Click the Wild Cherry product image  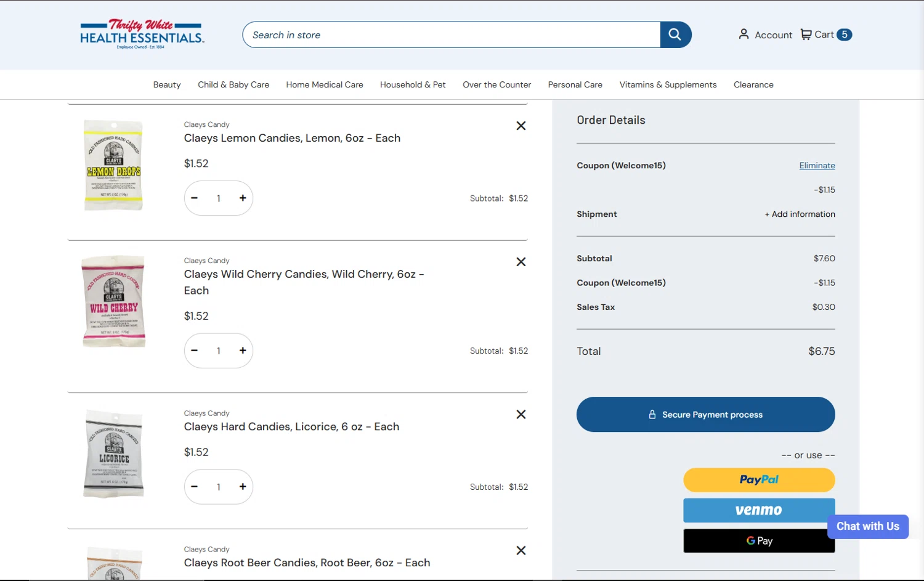[x=114, y=301]
